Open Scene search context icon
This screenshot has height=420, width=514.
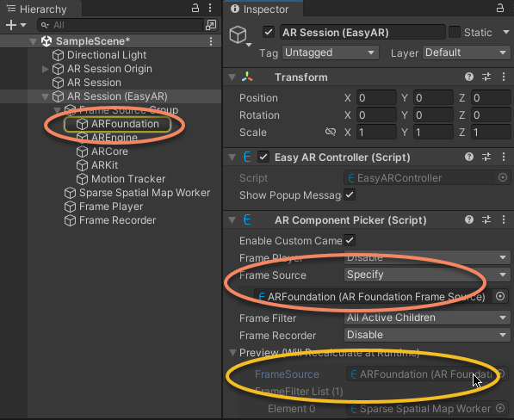pos(211,25)
